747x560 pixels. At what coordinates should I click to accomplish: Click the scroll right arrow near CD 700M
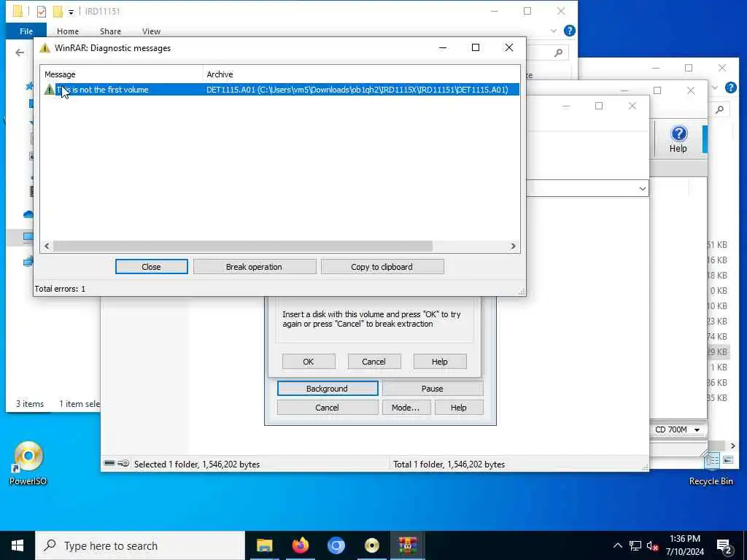tap(732, 446)
